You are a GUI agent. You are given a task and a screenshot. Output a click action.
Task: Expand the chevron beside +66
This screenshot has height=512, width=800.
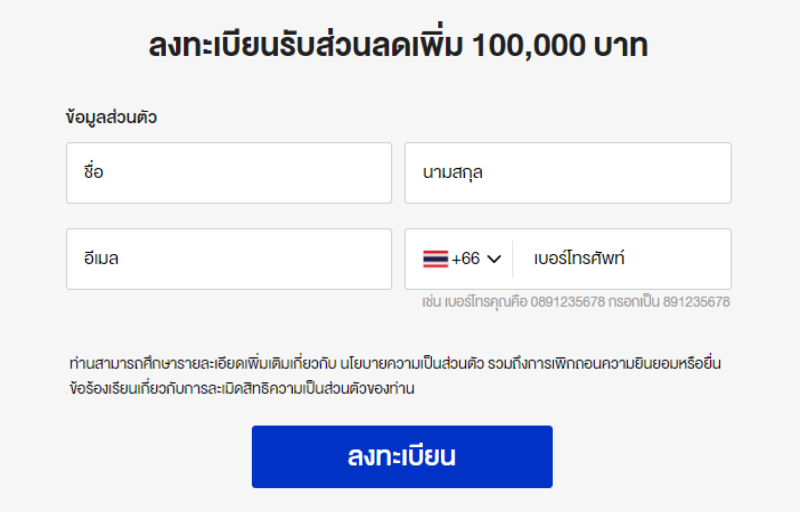tap(494, 259)
